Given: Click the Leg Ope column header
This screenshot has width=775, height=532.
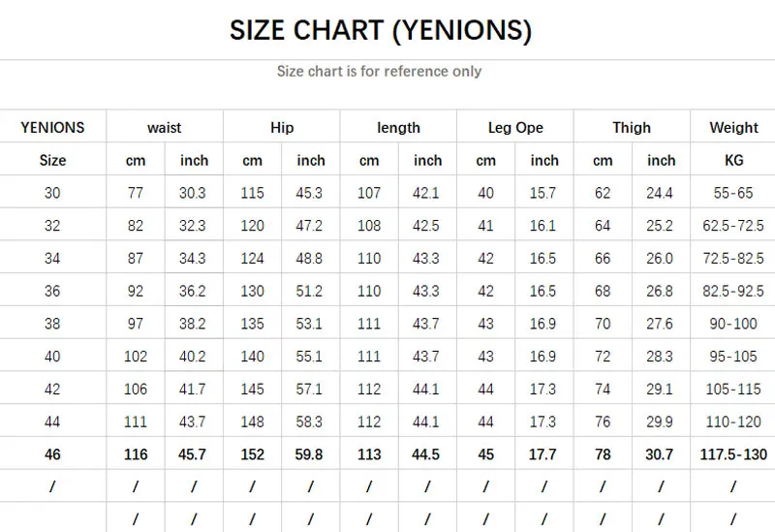Looking at the screenshot, I should coord(515,128).
